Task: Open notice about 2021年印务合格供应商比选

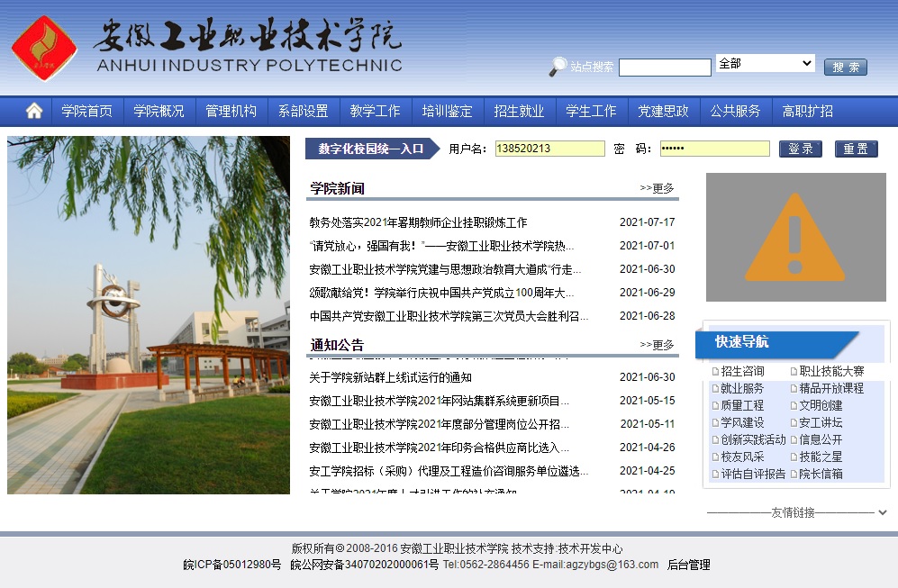Action: pyautogui.click(x=440, y=448)
